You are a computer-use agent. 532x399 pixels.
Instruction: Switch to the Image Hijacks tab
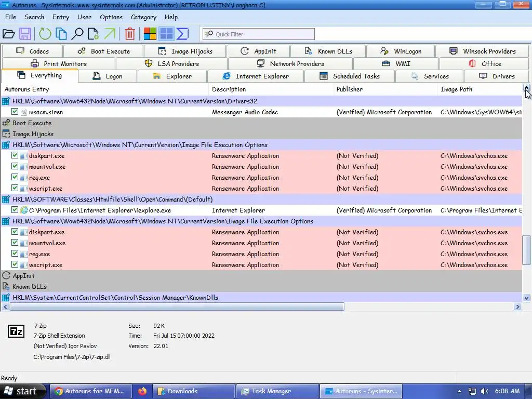point(185,51)
